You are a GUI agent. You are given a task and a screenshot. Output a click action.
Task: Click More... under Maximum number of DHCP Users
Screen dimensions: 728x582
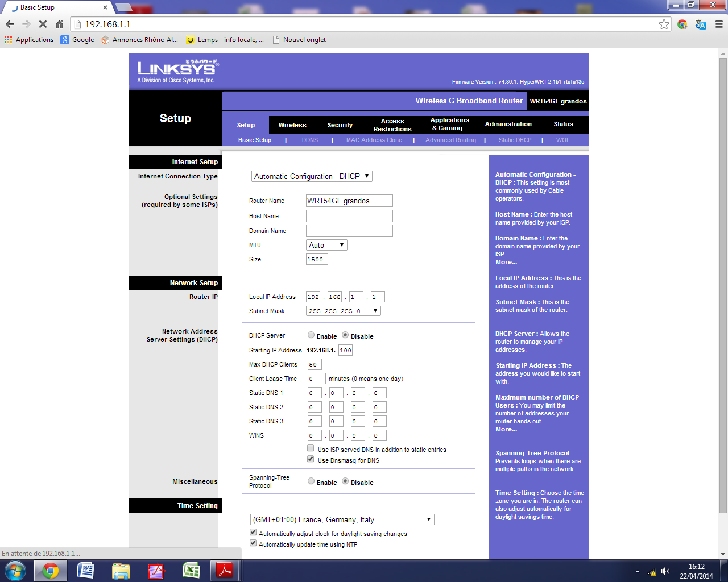pyautogui.click(x=506, y=429)
